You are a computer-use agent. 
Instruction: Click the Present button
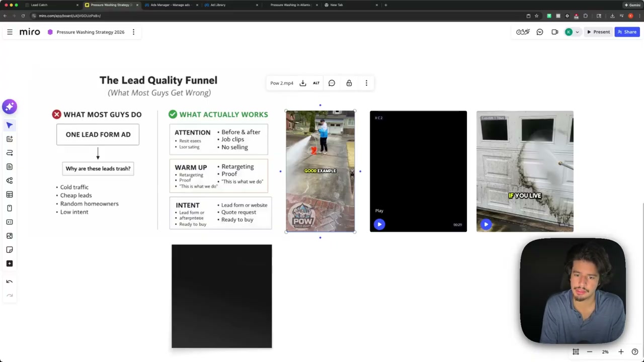[598, 32]
